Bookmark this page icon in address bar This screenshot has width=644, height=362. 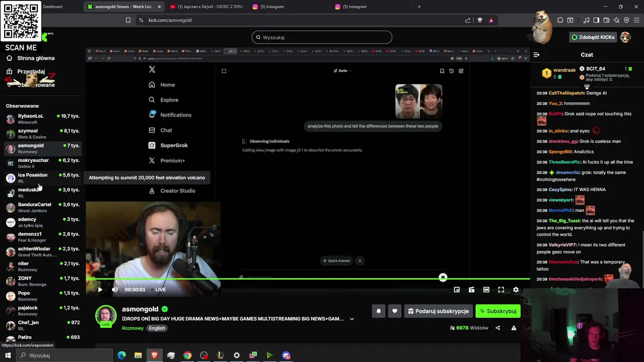pos(128,20)
